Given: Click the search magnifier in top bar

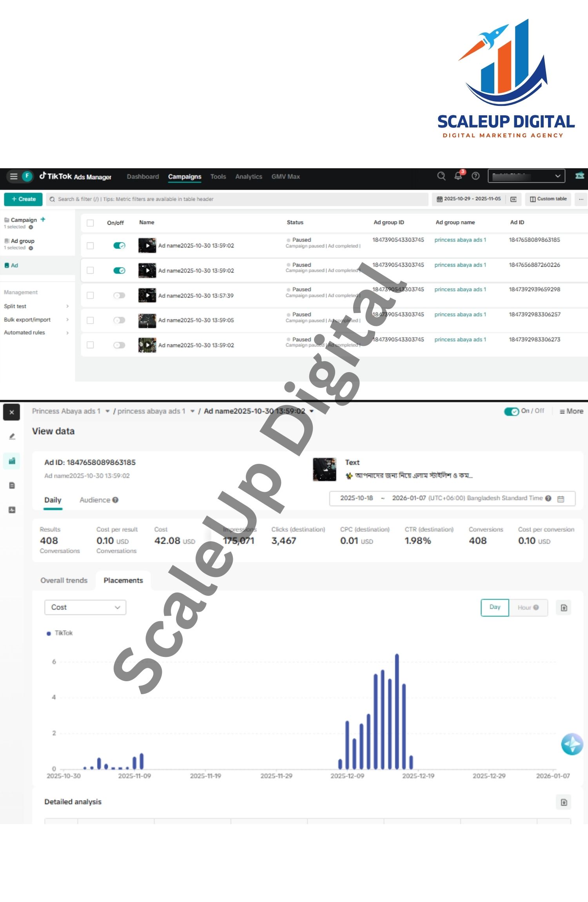Looking at the screenshot, I should click(x=441, y=176).
